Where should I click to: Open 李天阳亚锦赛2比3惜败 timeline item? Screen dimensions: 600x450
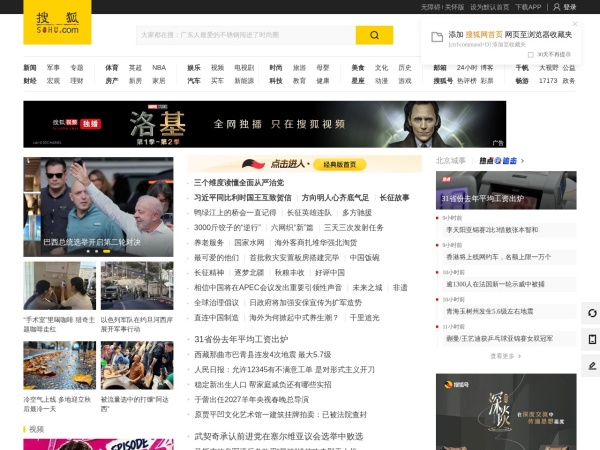tap(492, 230)
